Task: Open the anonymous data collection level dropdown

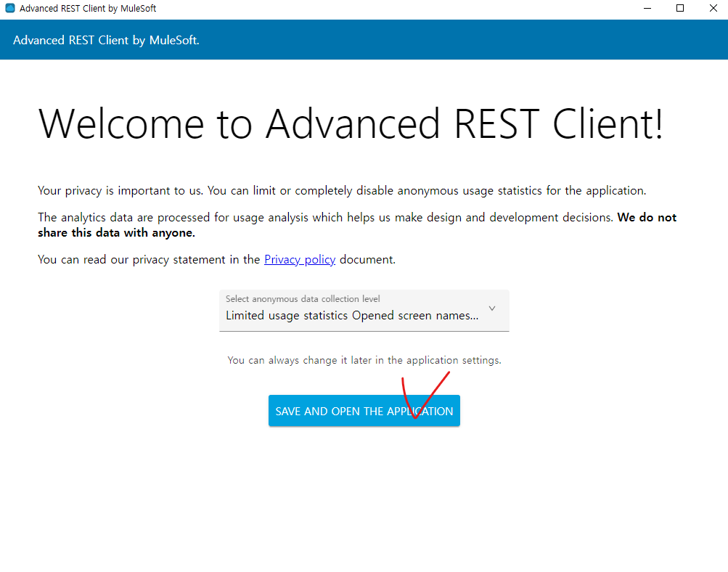Action: click(x=364, y=311)
